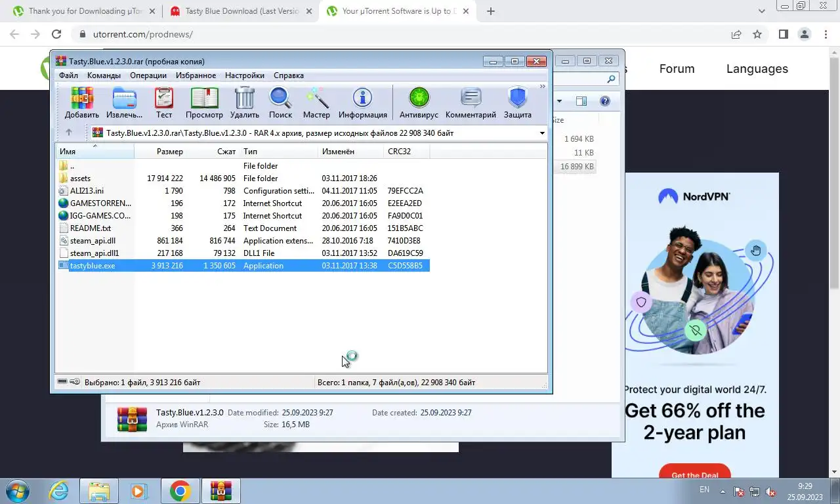Show hidden system tray icons arrow
Image resolution: width=840 pixels, height=504 pixels.
pyautogui.click(x=723, y=491)
